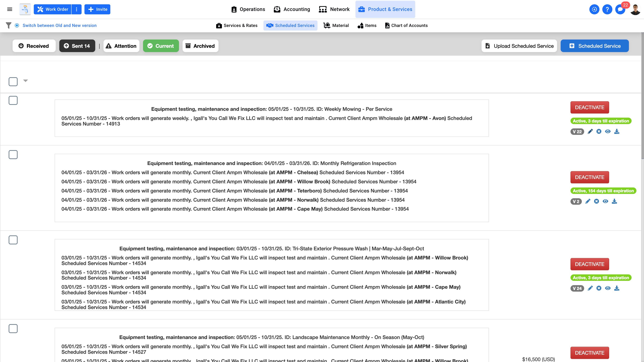Expand the select-all dropdown arrow

pyautogui.click(x=26, y=81)
